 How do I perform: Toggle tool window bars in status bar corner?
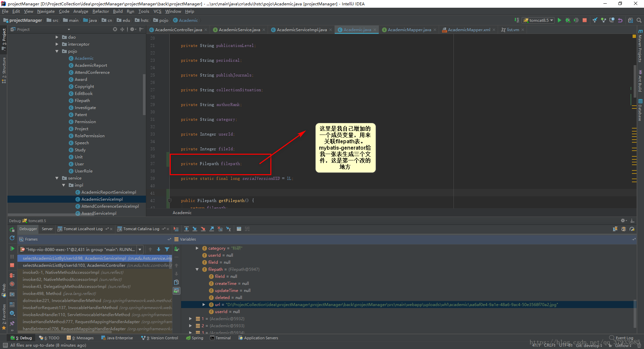click(x=5, y=345)
